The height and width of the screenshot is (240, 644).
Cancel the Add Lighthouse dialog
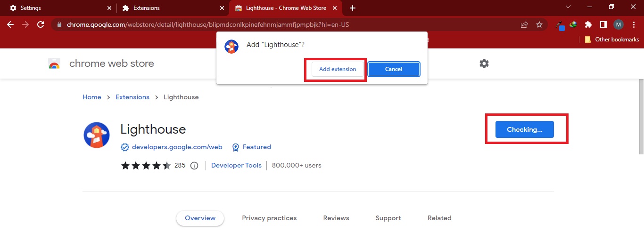(394, 69)
